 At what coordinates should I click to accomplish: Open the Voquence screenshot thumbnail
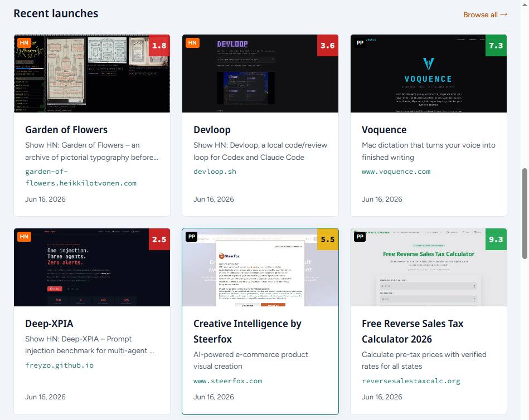point(429,74)
